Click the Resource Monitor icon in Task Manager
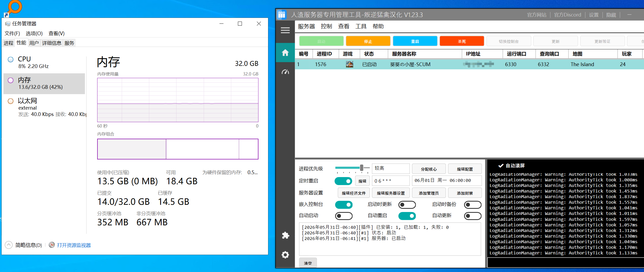Image resolution: width=644 pixels, height=272 pixels. pyautogui.click(x=52, y=245)
